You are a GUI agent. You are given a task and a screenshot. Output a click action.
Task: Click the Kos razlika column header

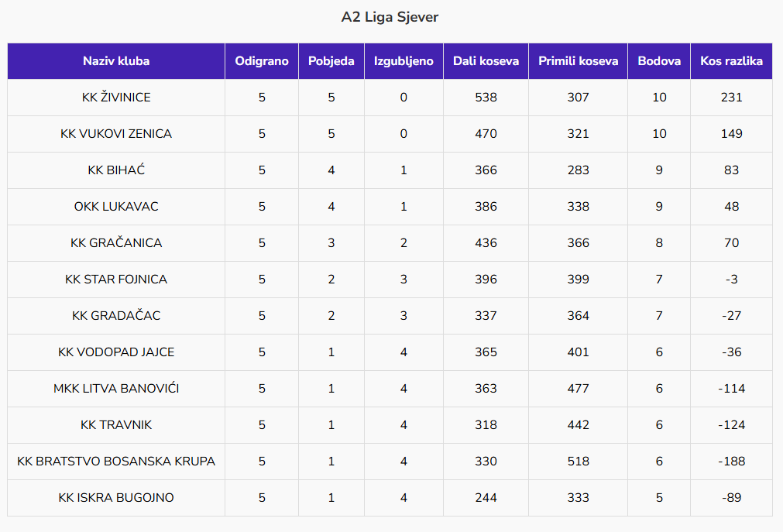pos(731,61)
